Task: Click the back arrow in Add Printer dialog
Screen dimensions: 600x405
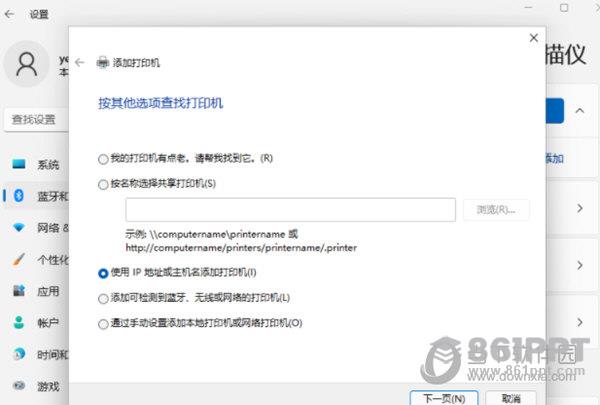Action: pos(80,62)
